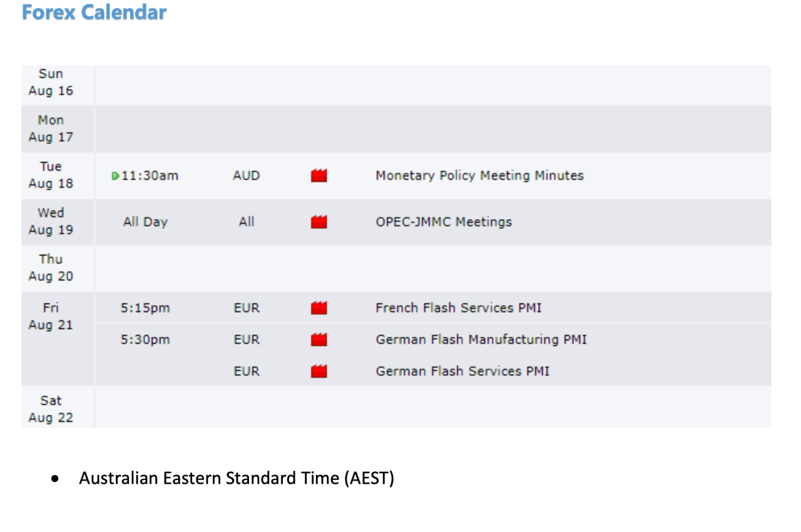The image size is (801, 532).
Task: Click red impact icon for French Flash Services
Action: pos(319,308)
